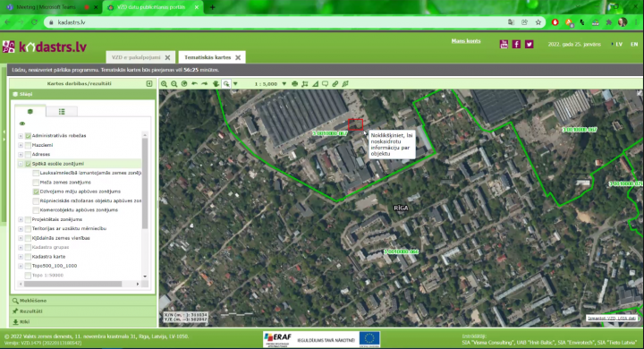
Task: Open the Mans konts link
Action: [466, 41]
